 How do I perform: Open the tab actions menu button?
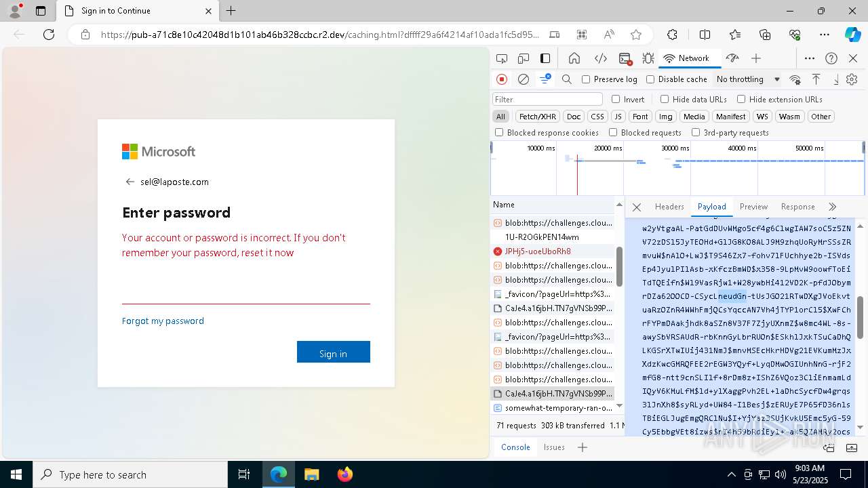[x=41, y=11]
